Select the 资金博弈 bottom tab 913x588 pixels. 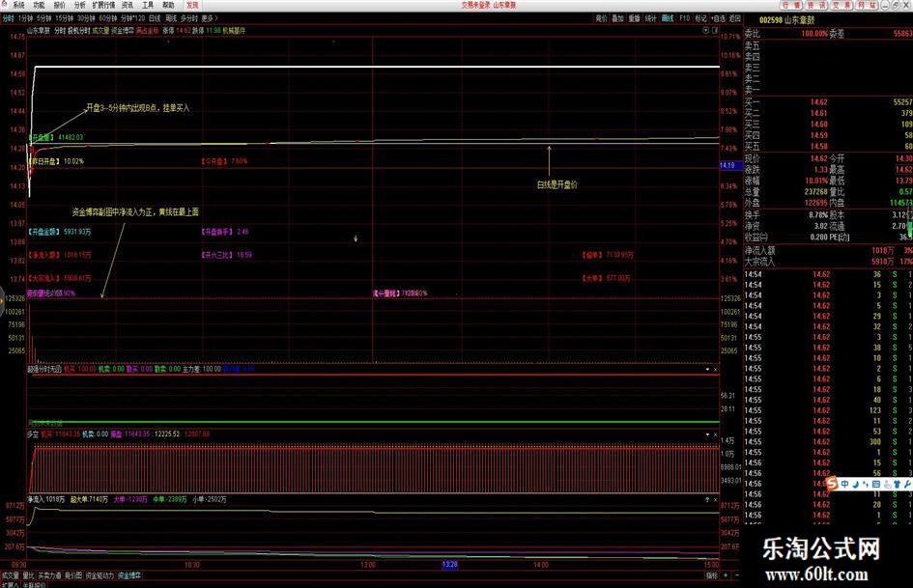click(129, 575)
